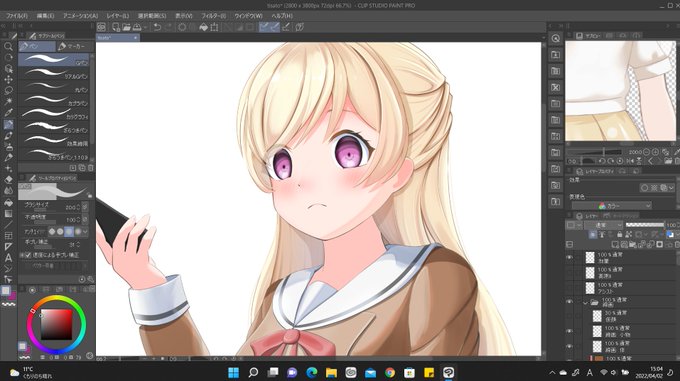The width and height of the screenshot is (680, 381).
Task: Select the highlighted anti-aliasing level option
Action: coord(69,232)
